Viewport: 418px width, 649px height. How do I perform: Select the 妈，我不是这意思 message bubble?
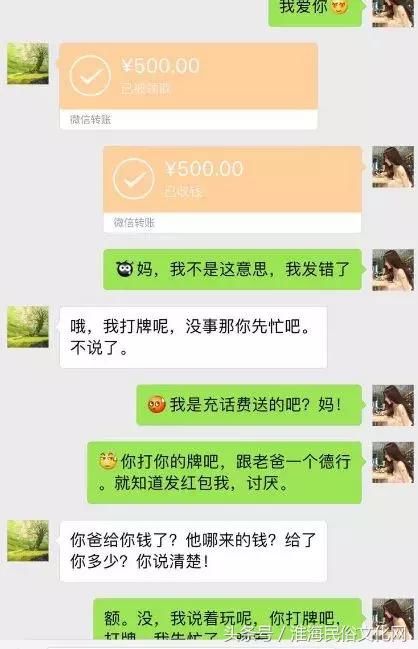(233, 269)
